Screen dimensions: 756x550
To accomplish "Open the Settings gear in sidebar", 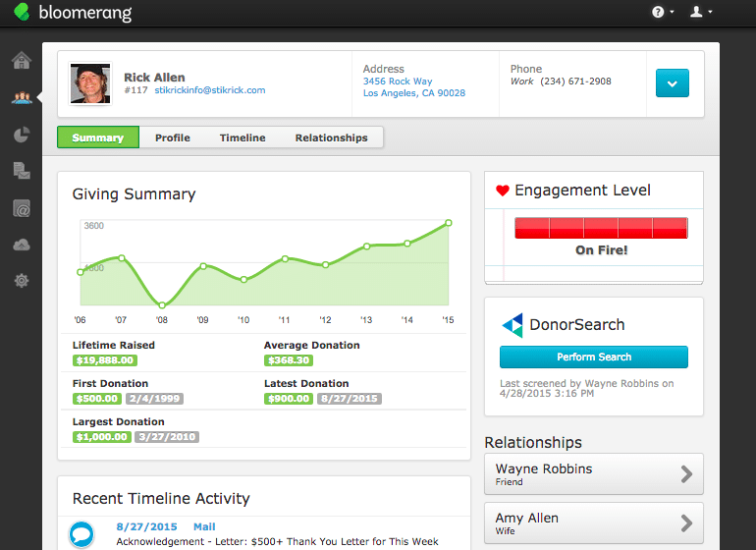I will coord(21,281).
